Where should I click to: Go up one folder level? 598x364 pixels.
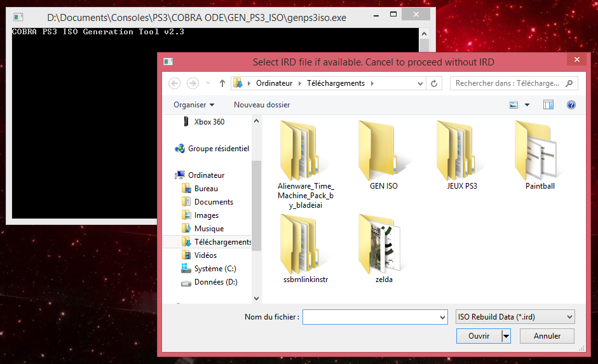click(x=222, y=83)
